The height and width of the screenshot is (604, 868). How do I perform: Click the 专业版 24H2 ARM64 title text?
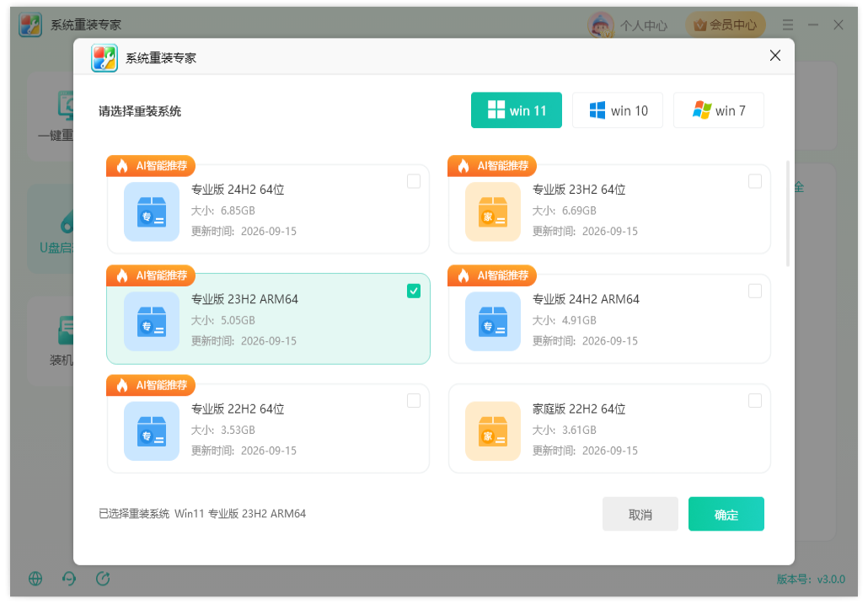pos(586,299)
